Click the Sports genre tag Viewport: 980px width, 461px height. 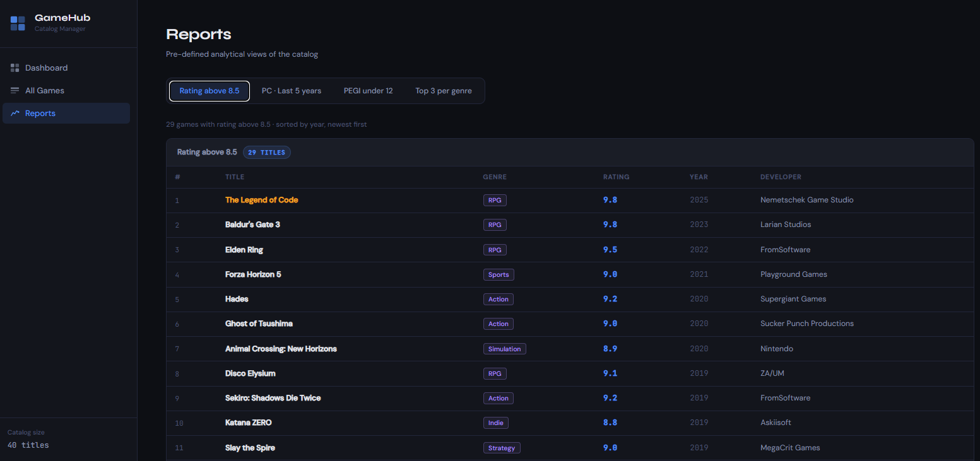(499, 274)
